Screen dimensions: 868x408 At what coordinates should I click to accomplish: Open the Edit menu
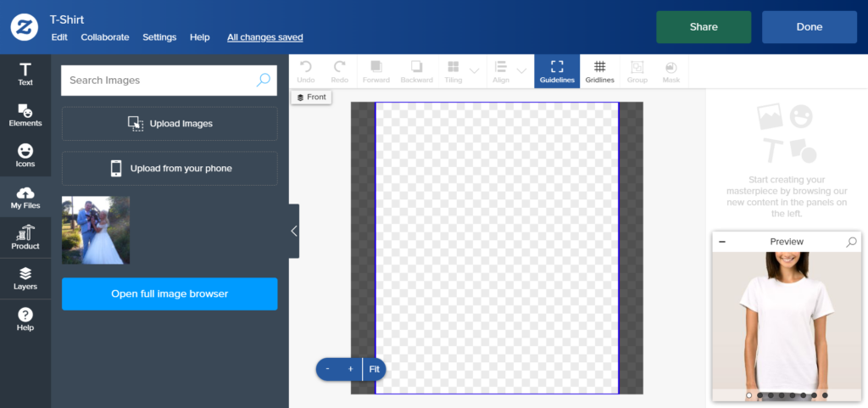click(x=59, y=37)
